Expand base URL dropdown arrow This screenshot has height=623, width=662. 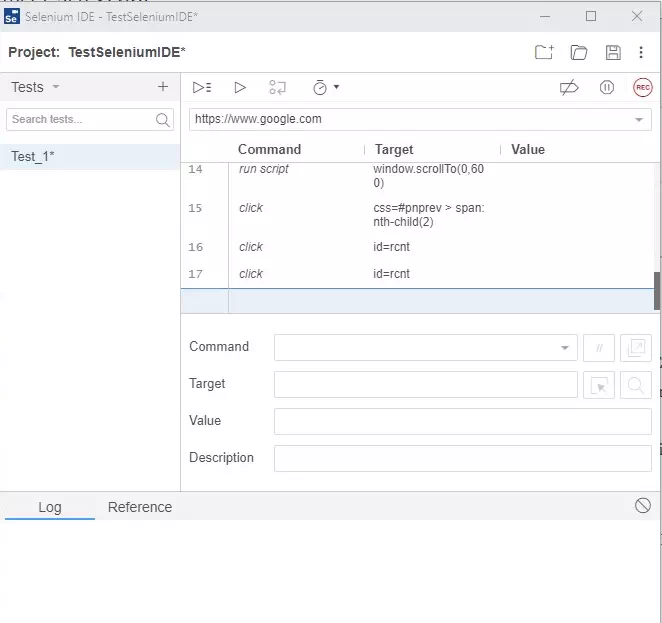coord(638,120)
